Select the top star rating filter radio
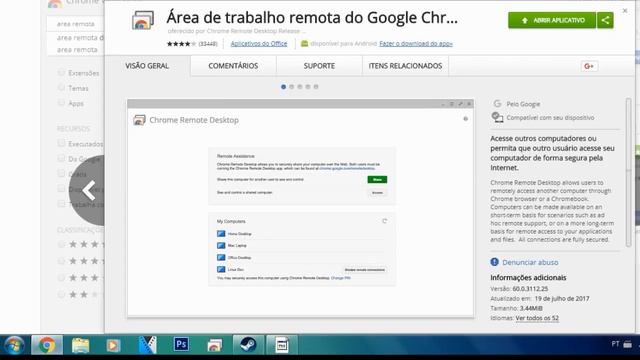The width and height of the screenshot is (640, 360). pos(61,244)
